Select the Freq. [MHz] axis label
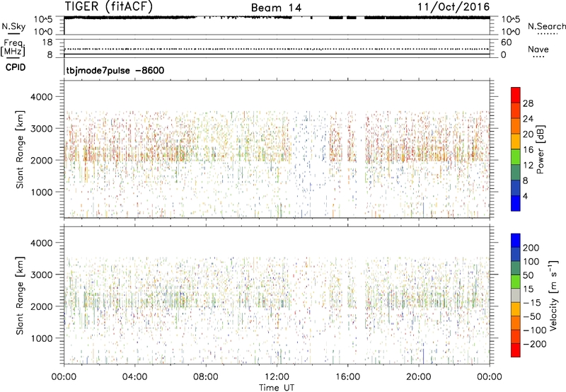The width and height of the screenshot is (566, 392). click(13, 47)
